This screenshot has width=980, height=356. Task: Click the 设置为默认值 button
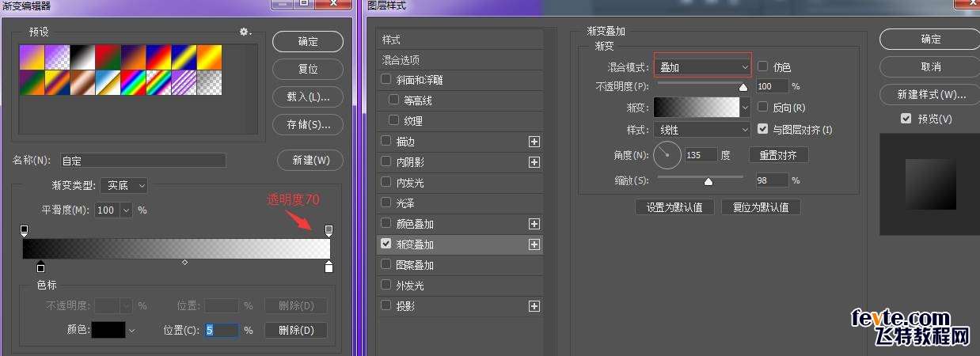[674, 207]
